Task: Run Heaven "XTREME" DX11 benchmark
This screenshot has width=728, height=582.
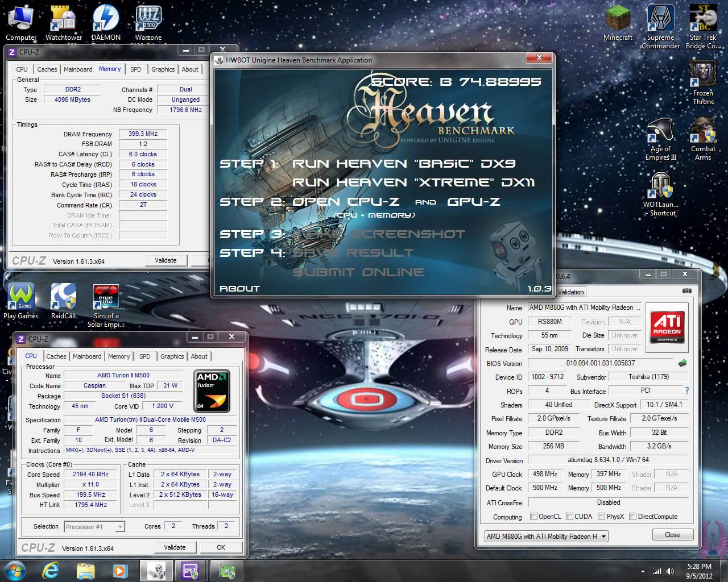Action: coord(413,182)
